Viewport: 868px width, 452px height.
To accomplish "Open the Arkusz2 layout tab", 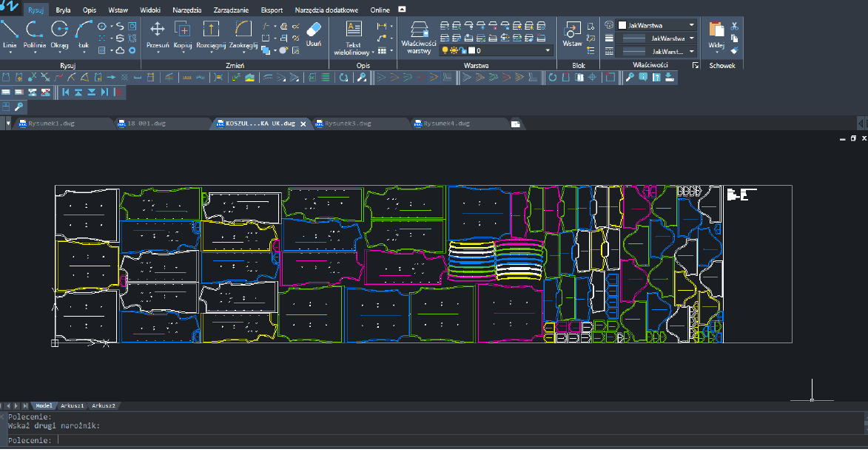I will 104,405.
